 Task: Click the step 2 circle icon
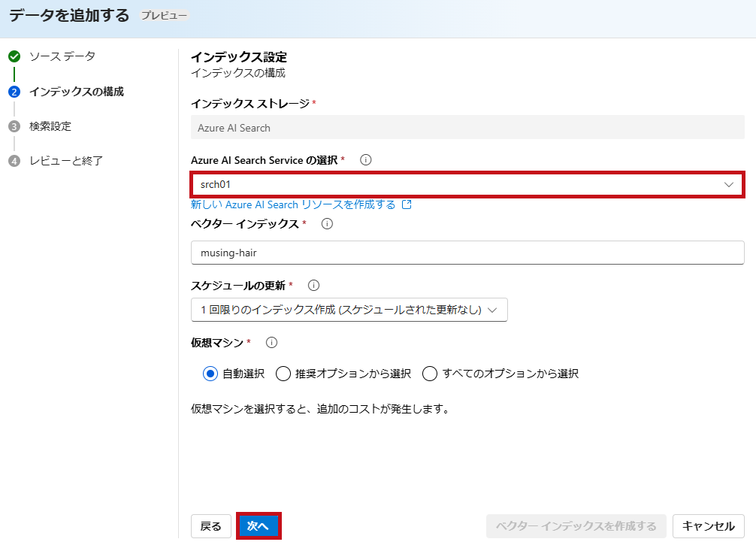(14, 92)
